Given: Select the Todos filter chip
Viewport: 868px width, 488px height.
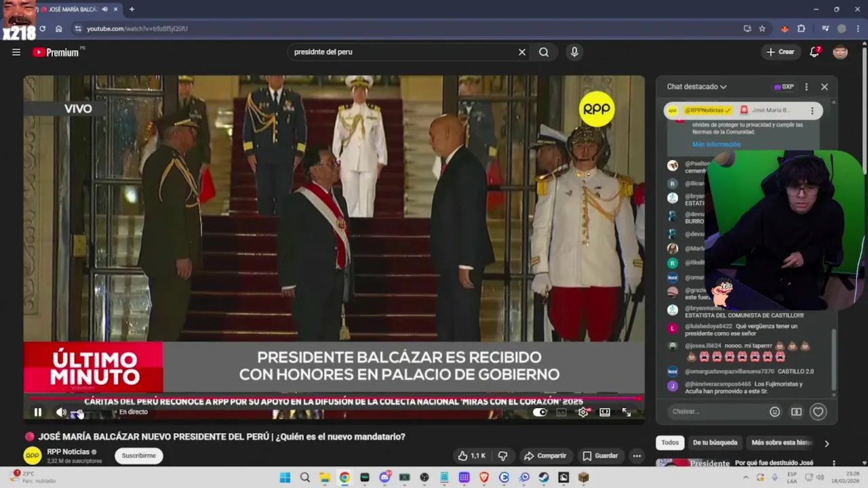Looking at the screenshot, I should 670,443.
